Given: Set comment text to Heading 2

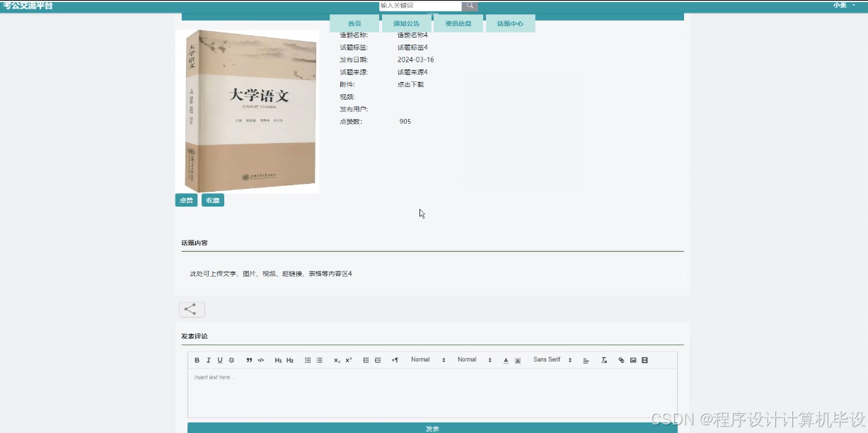Looking at the screenshot, I should 290,360.
